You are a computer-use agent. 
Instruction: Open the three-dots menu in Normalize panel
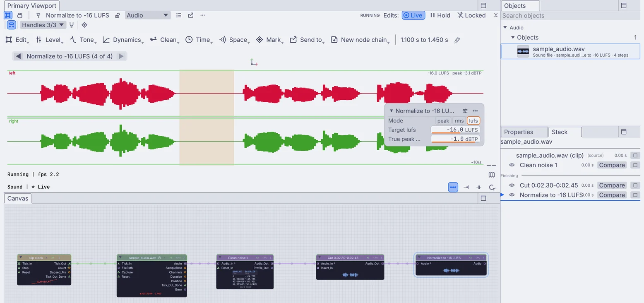point(475,111)
